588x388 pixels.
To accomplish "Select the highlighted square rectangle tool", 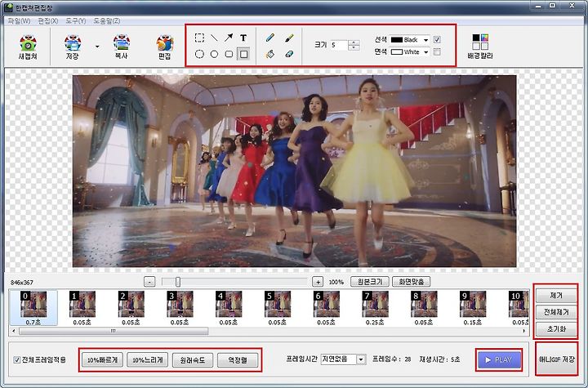I will coord(243,54).
